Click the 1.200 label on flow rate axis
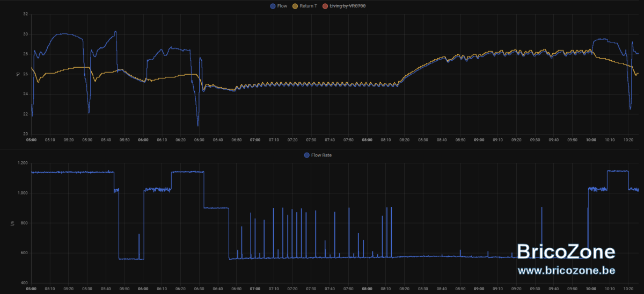 click(x=22, y=163)
